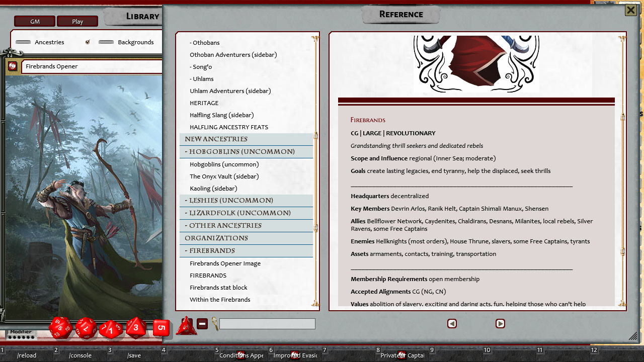This screenshot has width=644, height=362.
Task: Switch to the Play tab
Action: [77, 21]
